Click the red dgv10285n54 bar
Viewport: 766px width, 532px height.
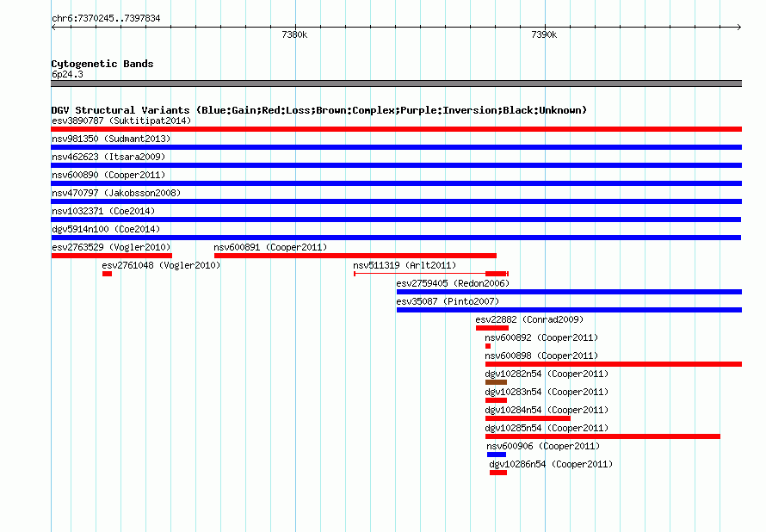tap(602, 436)
